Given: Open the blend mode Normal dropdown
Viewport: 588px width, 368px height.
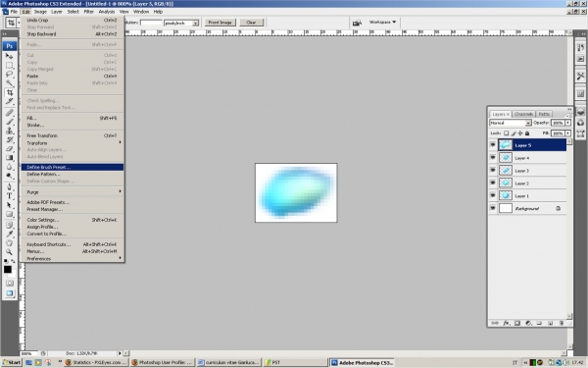Looking at the screenshot, I should tap(511, 123).
